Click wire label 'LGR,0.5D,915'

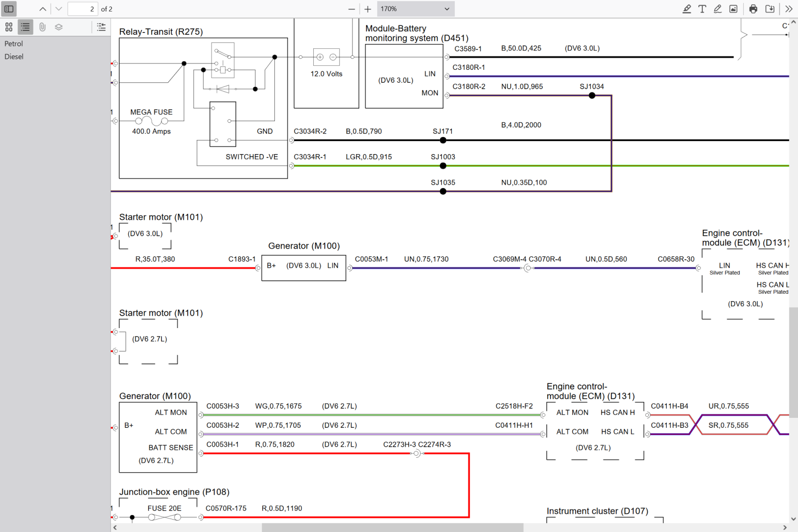(x=369, y=157)
